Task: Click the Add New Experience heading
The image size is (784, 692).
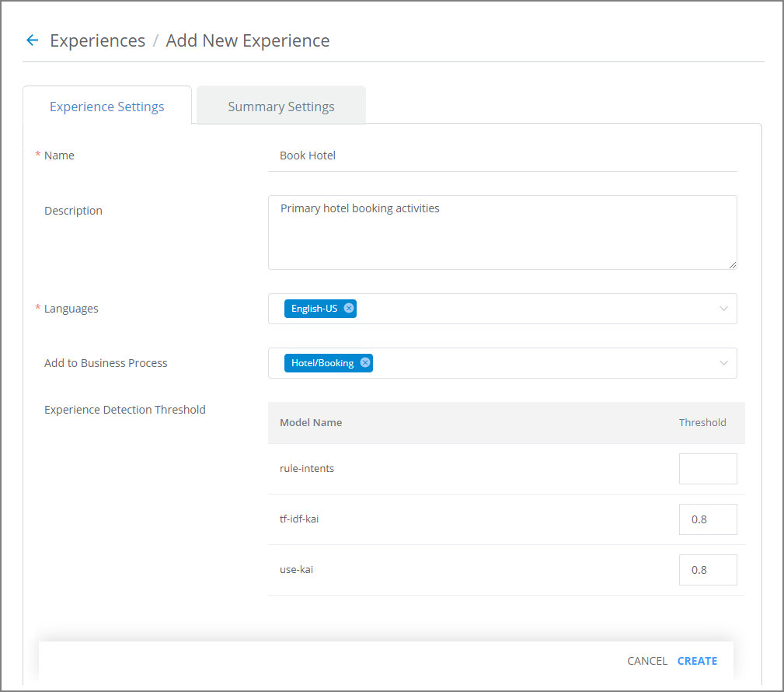Action: [x=248, y=40]
